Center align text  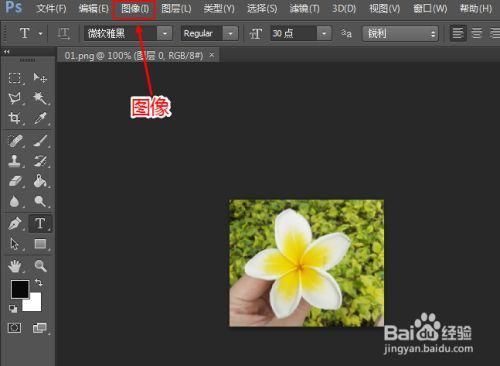tap(477, 33)
